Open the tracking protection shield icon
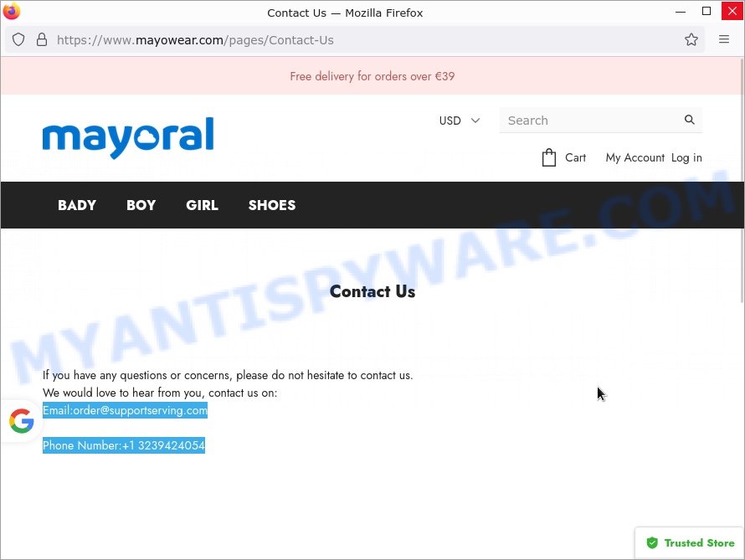Image resolution: width=745 pixels, height=560 pixels. (x=18, y=39)
